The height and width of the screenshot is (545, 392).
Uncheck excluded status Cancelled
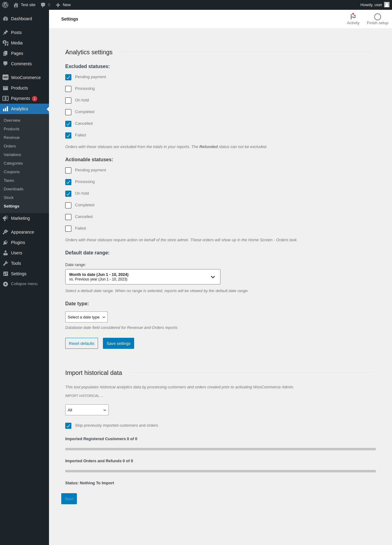click(68, 124)
